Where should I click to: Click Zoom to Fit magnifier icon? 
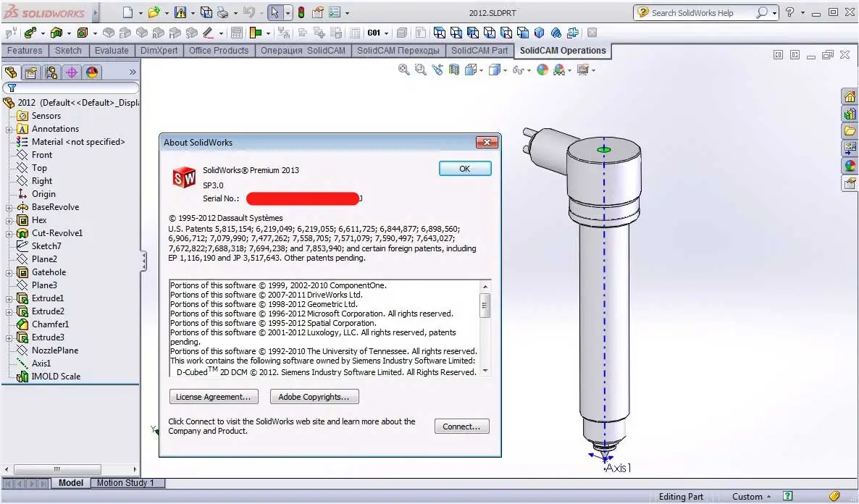click(403, 70)
